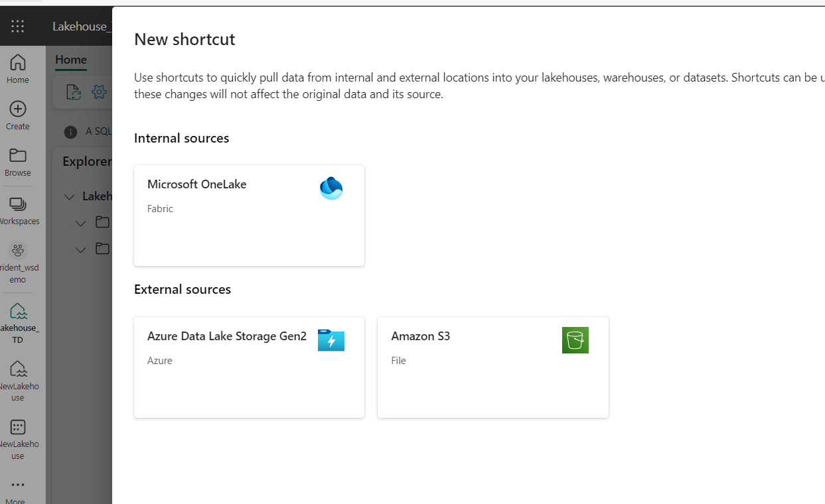The width and height of the screenshot is (825, 504).
Task: Open the Create page from sidebar
Action: click(x=18, y=115)
